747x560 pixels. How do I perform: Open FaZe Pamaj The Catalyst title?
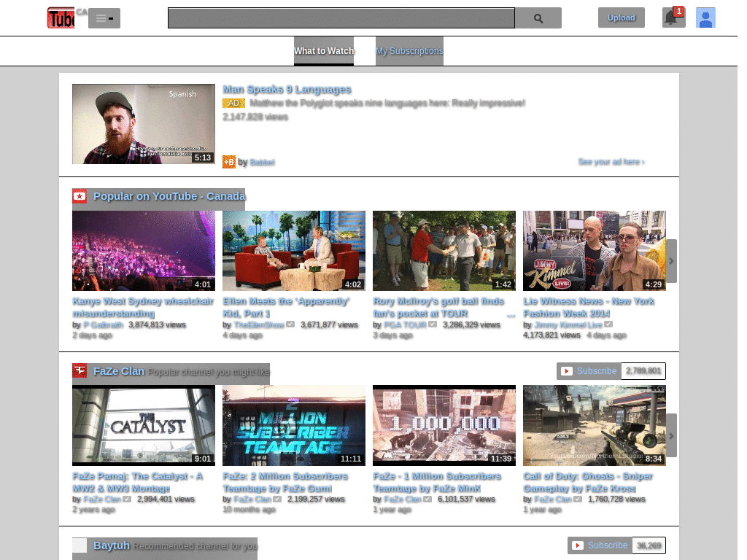coord(138,482)
